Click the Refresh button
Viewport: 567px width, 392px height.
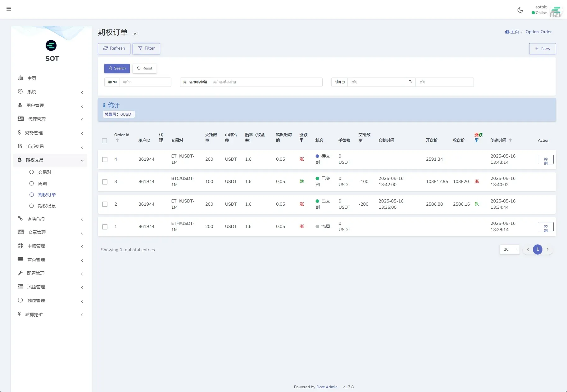click(114, 48)
